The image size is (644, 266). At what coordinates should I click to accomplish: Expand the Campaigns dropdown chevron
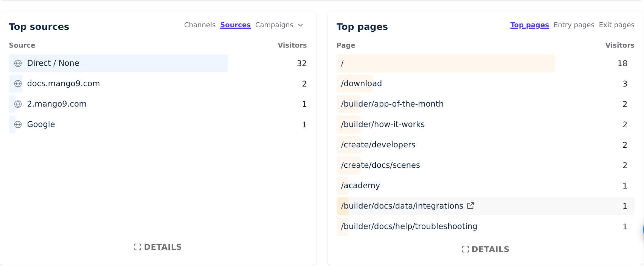pyautogui.click(x=301, y=25)
